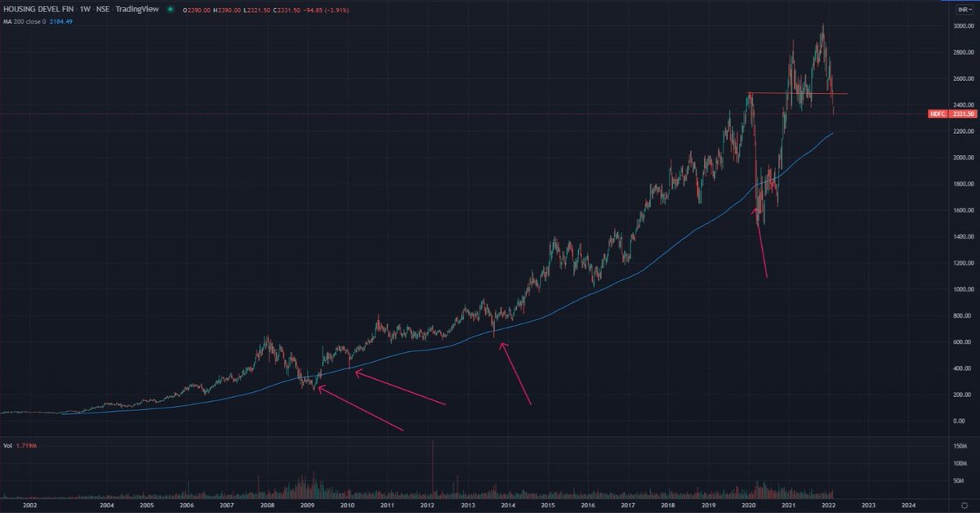Click the 2006 time axis label
The width and height of the screenshot is (980, 513).
[x=187, y=506]
